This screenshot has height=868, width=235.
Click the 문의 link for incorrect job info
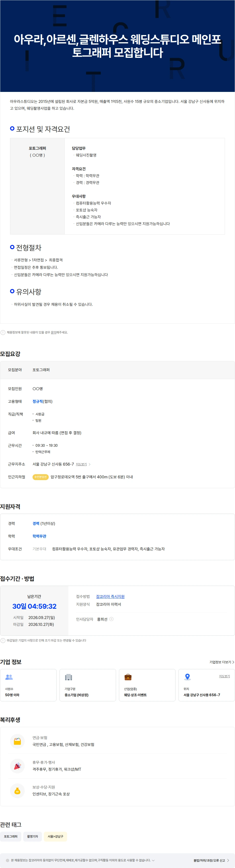(x=54, y=332)
